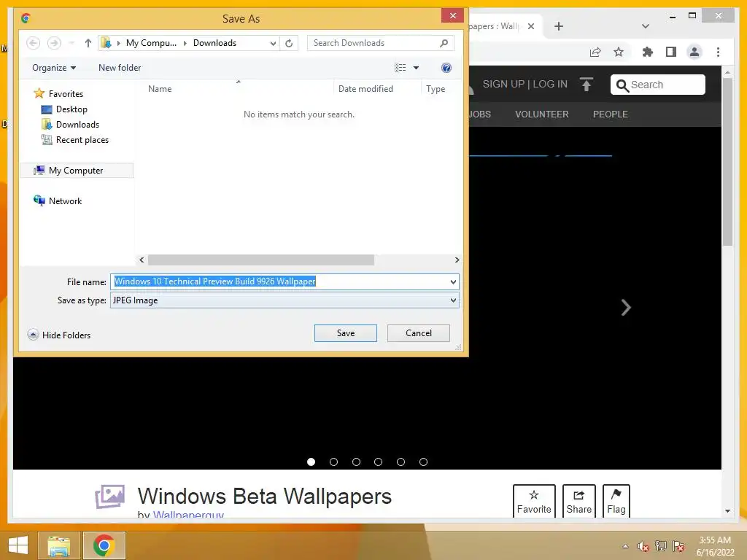
Task: Create a New folder
Action: [120, 68]
